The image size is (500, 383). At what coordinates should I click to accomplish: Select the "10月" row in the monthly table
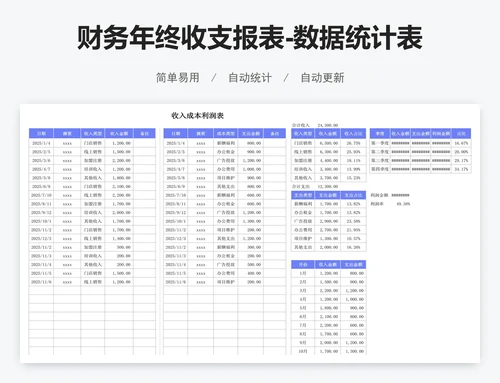tap(329, 351)
